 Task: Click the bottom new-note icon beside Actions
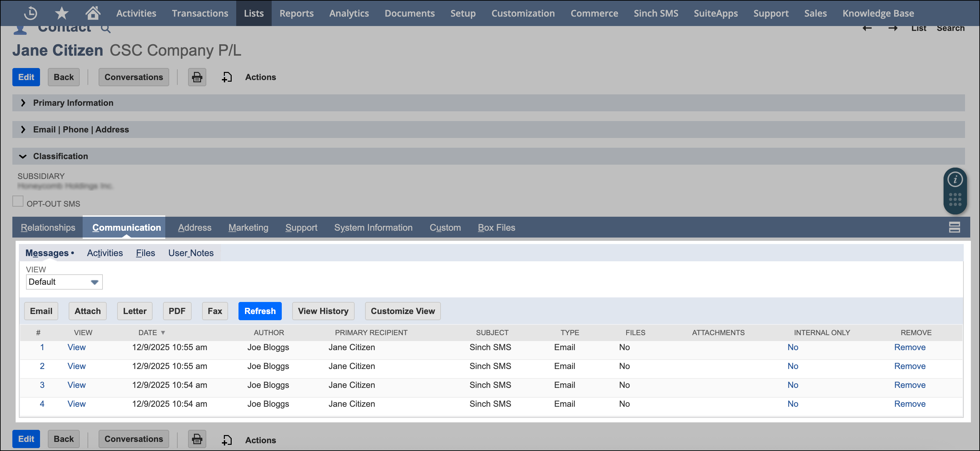[227, 440]
